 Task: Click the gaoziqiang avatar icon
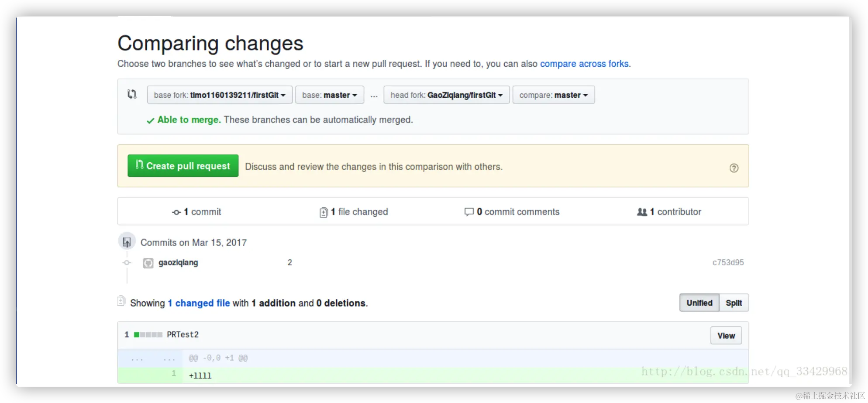coord(148,263)
